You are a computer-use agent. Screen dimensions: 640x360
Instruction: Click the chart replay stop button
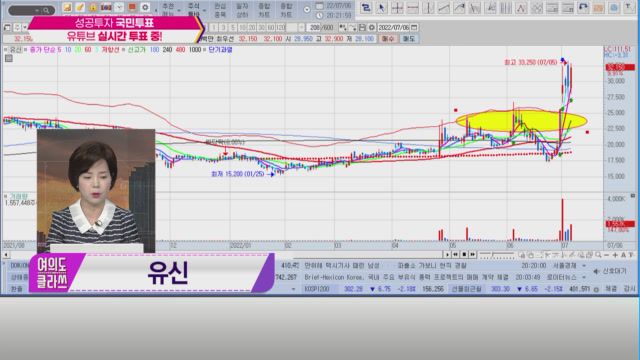coord(464,255)
